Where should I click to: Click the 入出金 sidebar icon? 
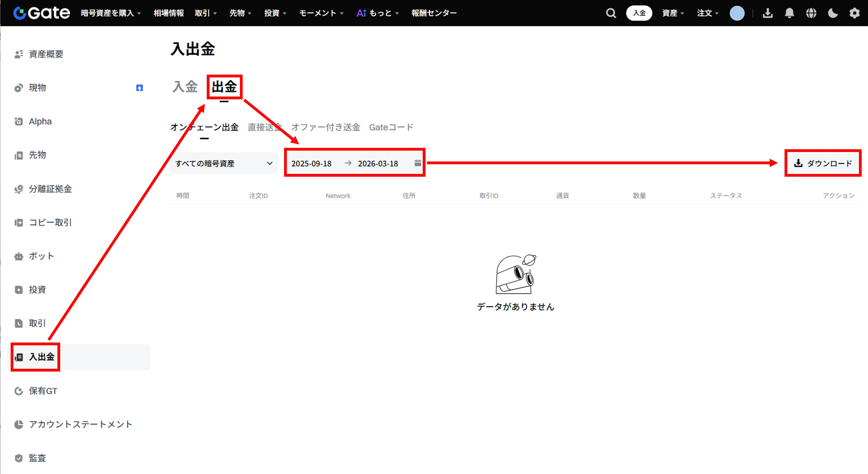pyautogui.click(x=19, y=357)
